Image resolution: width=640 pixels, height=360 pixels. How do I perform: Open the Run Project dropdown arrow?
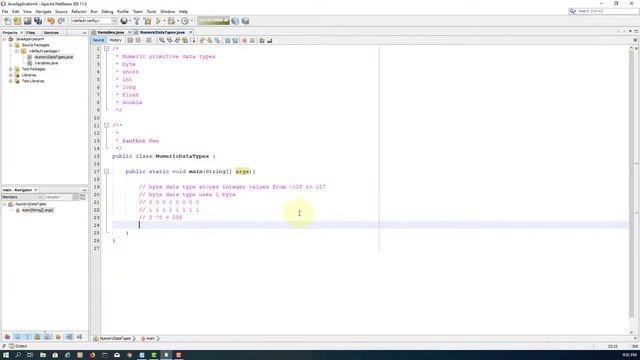[164, 21]
